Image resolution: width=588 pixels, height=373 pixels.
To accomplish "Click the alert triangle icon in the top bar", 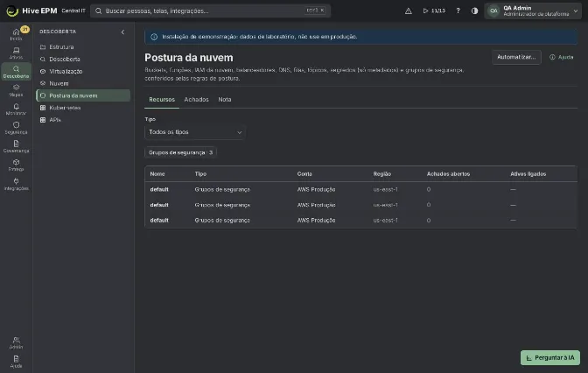I will click(409, 11).
